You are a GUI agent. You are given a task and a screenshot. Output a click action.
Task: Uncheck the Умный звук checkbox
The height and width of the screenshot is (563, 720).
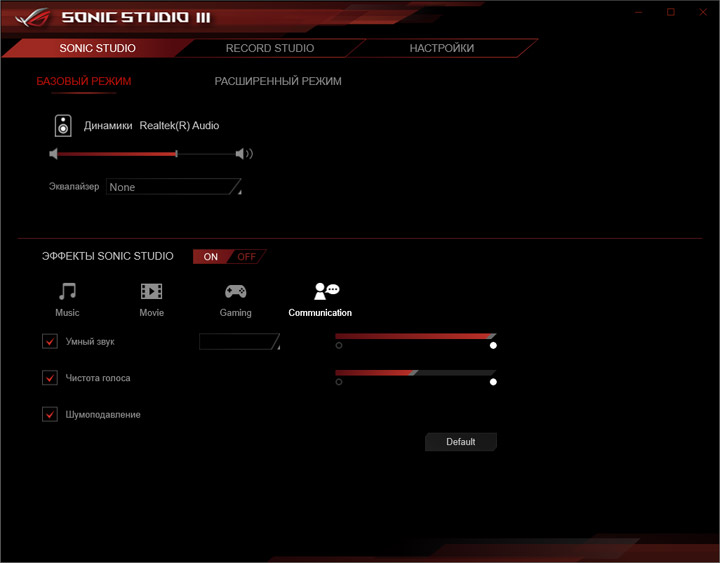(x=50, y=342)
